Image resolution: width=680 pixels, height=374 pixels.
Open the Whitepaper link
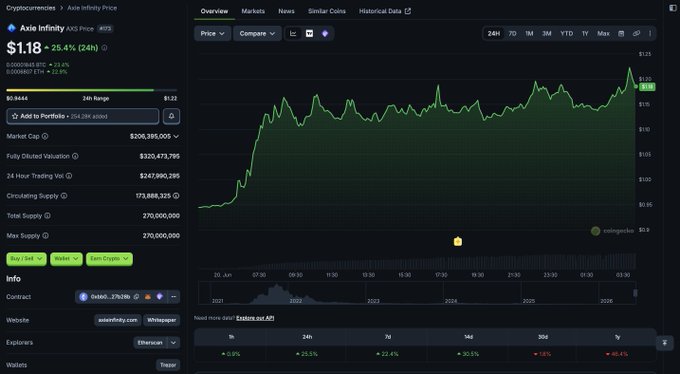tap(161, 320)
